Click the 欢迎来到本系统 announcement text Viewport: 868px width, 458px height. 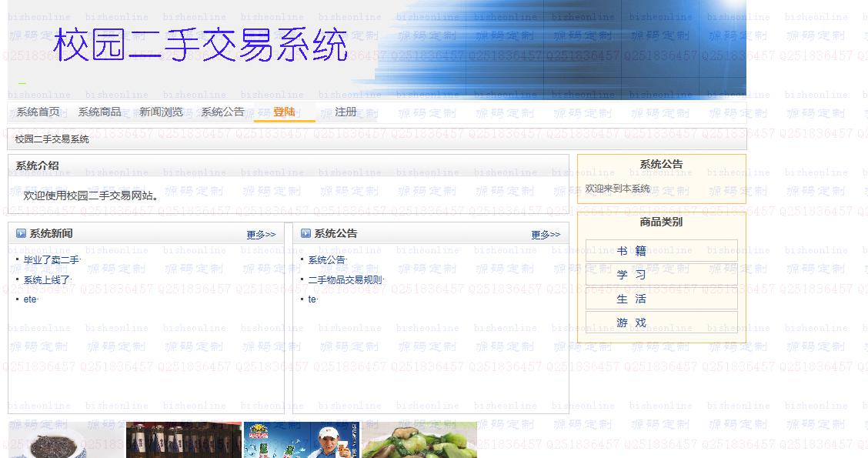[617, 189]
